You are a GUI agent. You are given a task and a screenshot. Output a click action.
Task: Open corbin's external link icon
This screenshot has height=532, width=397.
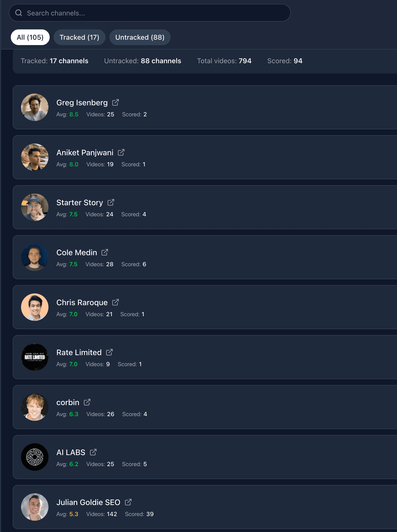pos(87,402)
